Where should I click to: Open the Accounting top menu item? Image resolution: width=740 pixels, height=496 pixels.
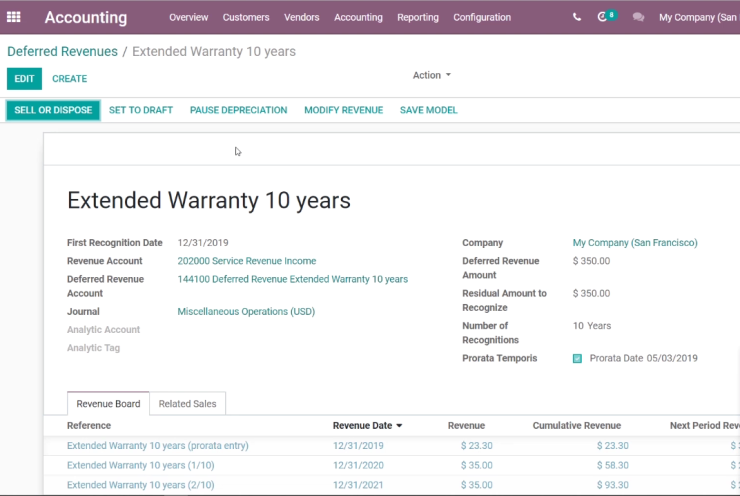pos(358,17)
